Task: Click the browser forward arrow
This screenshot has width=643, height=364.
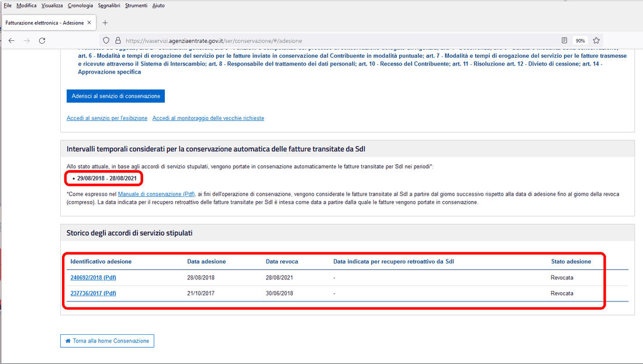Action: (27, 40)
